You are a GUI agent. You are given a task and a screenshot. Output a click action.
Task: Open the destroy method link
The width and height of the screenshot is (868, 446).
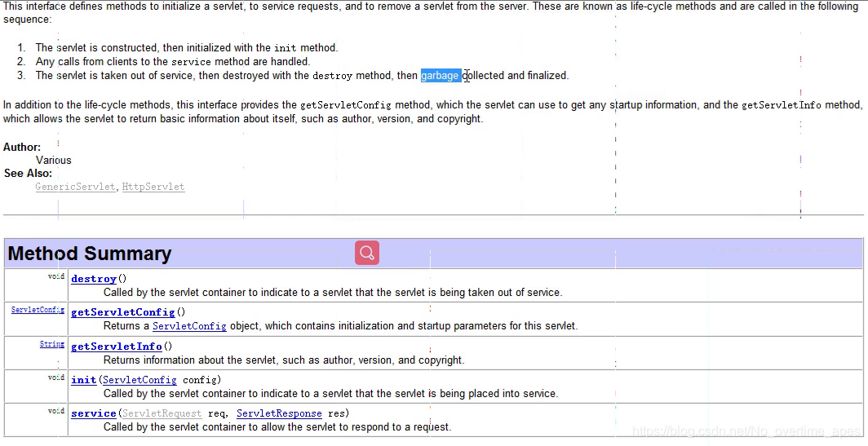pyautogui.click(x=94, y=279)
